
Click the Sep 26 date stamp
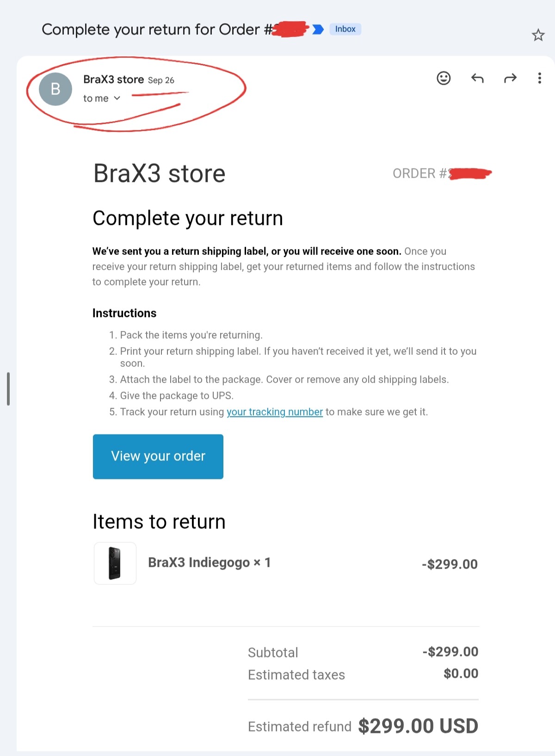click(161, 81)
